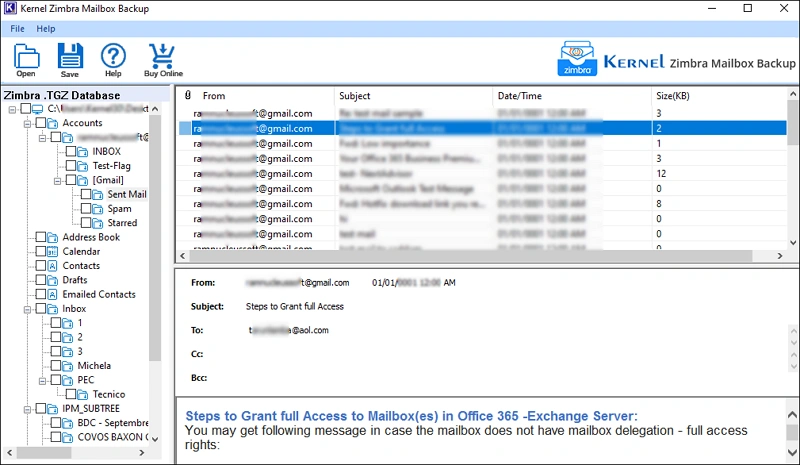Select the email row with size 12

[482, 174]
